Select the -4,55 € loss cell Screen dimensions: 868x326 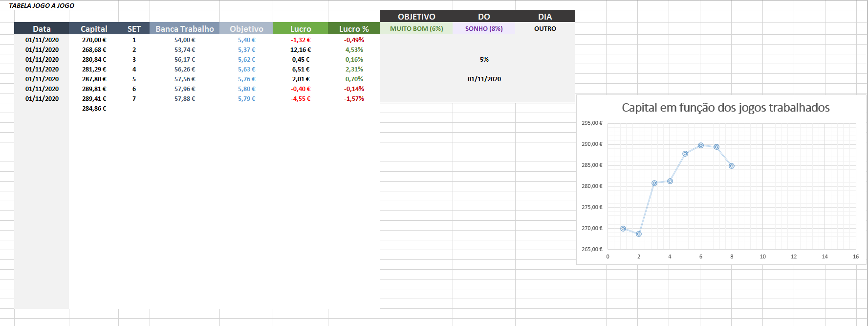[301, 98]
